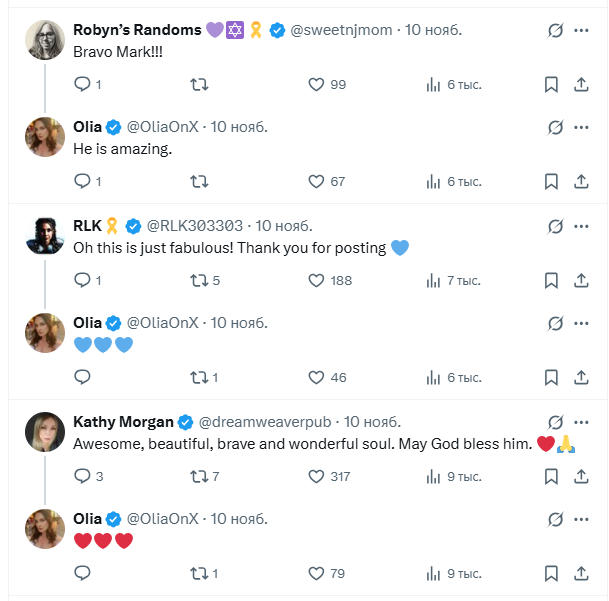Open more menu on RLK's tweet
This screenshot has width=609, height=601.
(582, 225)
